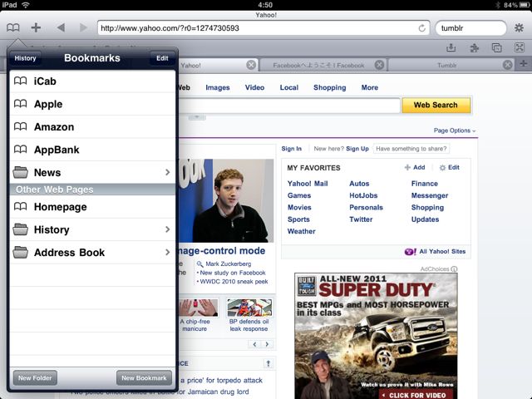This screenshot has height=399, width=532.
Task: Click the tumblr search field
Action: 470,27
